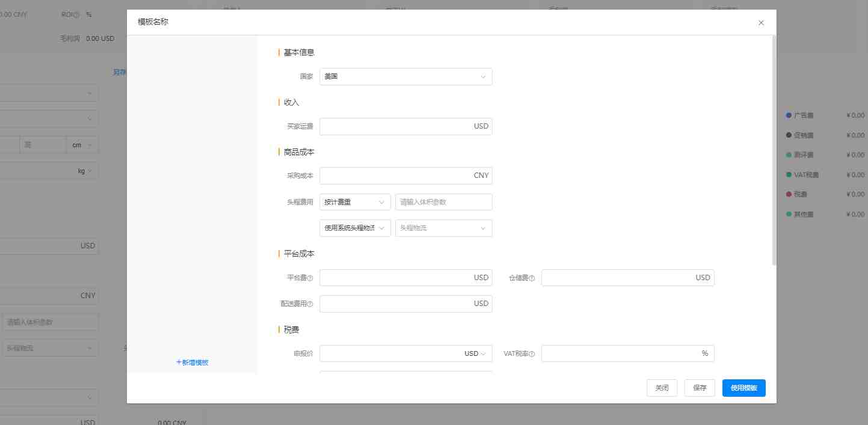This screenshot has width=868, height=425.
Task: Click the 税费 red legend dot
Action: [x=789, y=194]
